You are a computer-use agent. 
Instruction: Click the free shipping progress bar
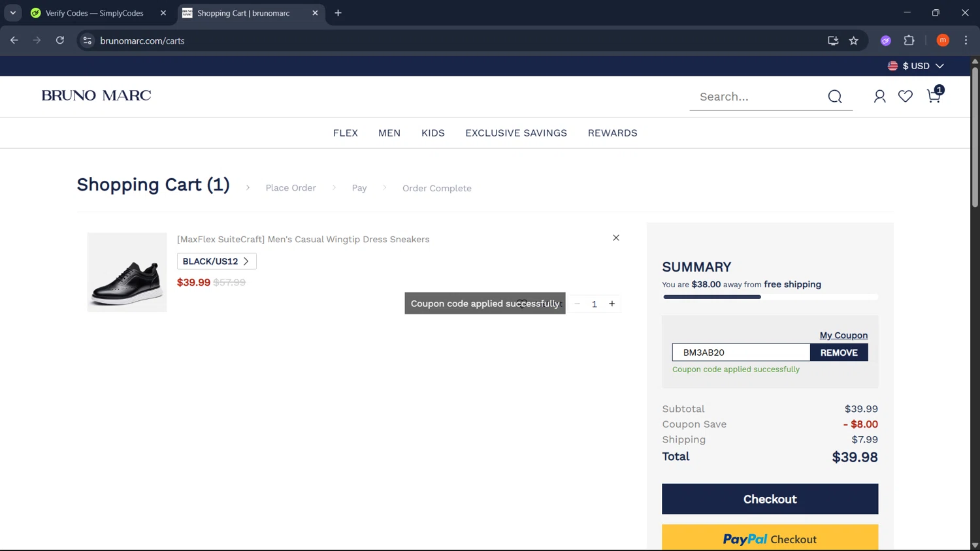[x=770, y=297]
